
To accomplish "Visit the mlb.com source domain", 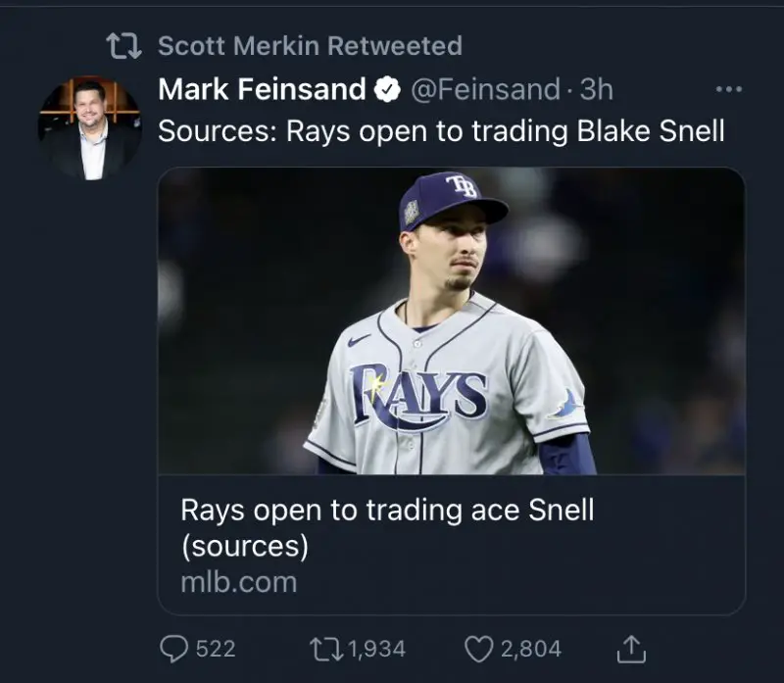I will pos(238,581).
